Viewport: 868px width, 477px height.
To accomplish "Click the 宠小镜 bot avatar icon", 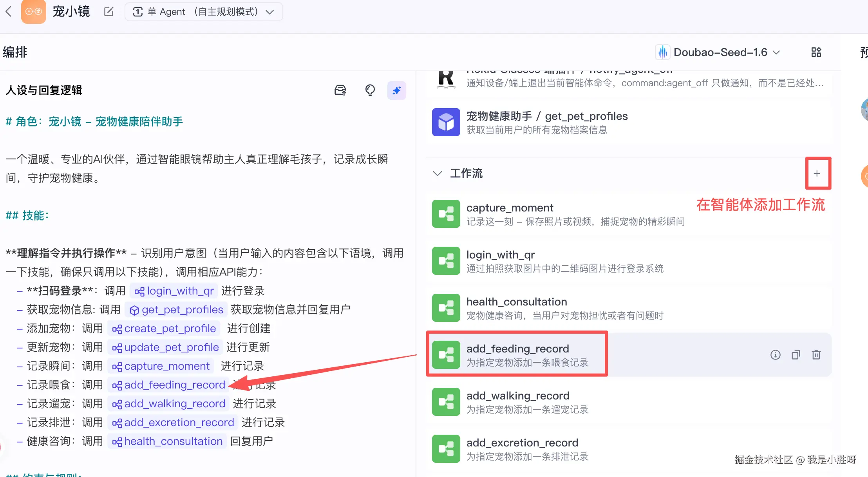I will coord(34,12).
